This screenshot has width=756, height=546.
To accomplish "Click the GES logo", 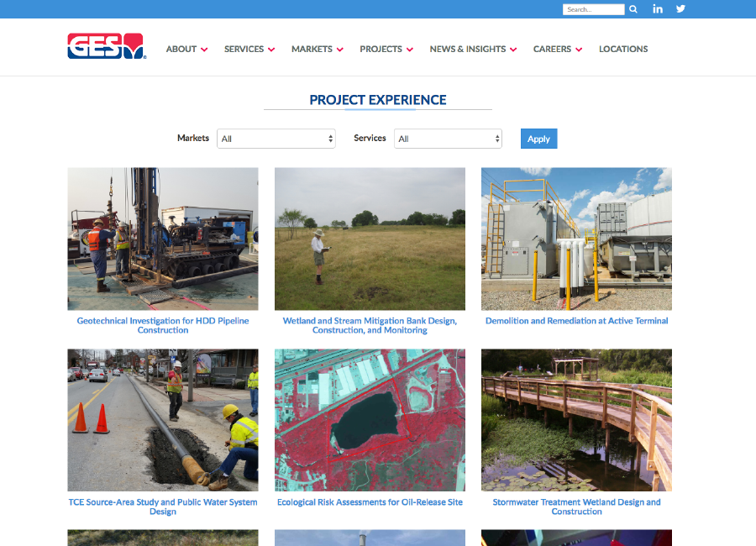I will [x=107, y=46].
